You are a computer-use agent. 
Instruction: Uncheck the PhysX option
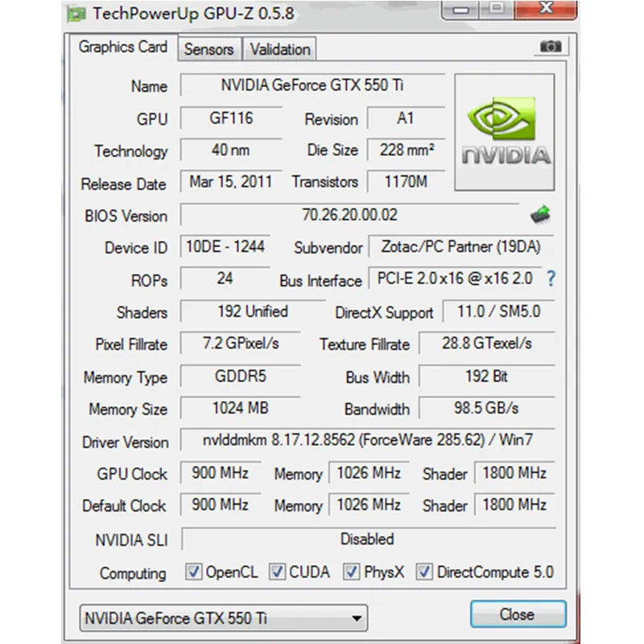click(352, 572)
